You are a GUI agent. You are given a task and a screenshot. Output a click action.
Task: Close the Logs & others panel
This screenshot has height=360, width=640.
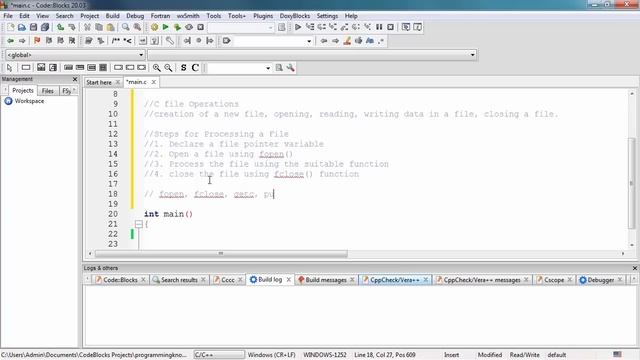coord(635,268)
